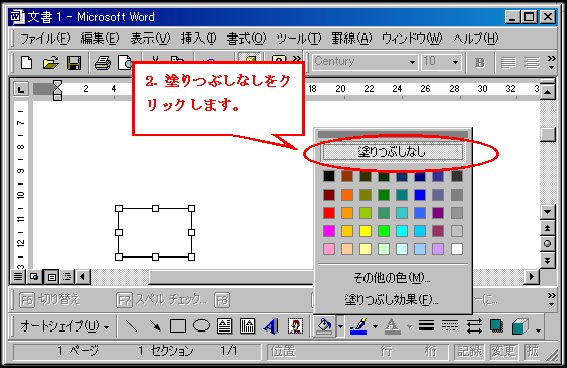Viewport: 567px width, 368px height.
Task: Click the Print icon in toolbar
Action: tap(103, 63)
